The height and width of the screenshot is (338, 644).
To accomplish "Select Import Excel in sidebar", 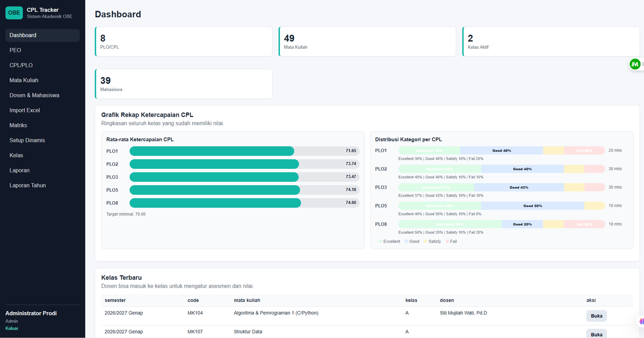I will point(43,110).
